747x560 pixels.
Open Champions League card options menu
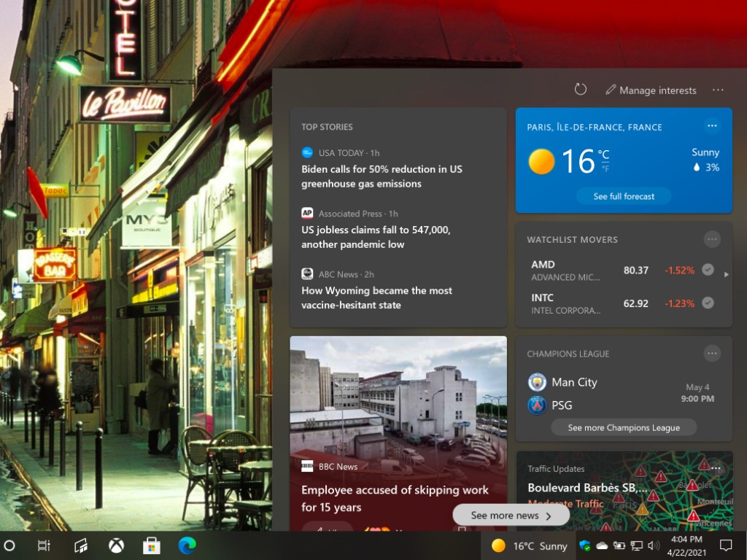(x=712, y=354)
